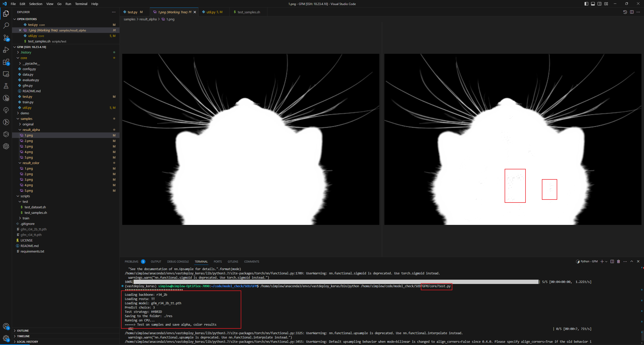
Task: Open the Extensions view
Action: click(x=6, y=62)
